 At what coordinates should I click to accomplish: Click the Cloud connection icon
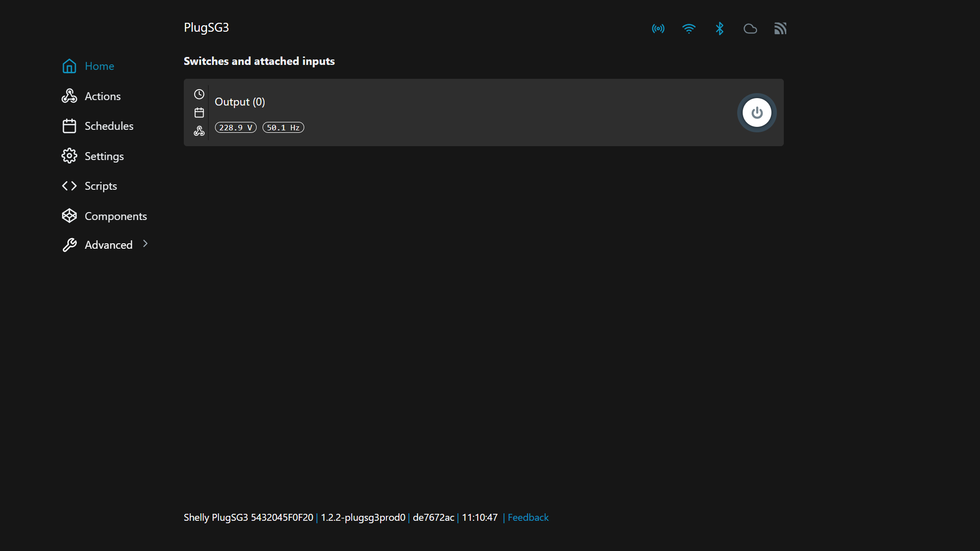(750, 28)
